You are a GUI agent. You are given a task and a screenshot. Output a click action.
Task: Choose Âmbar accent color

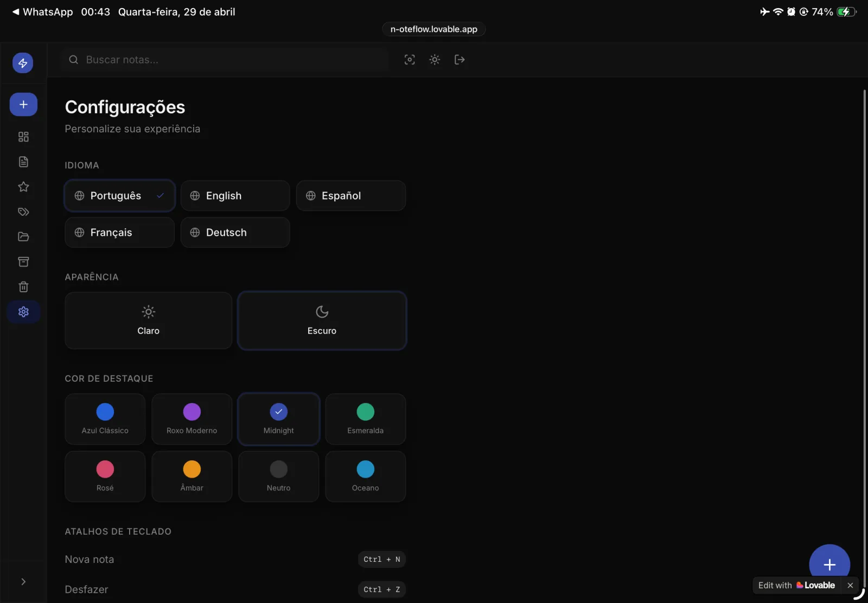pos(192,477)
